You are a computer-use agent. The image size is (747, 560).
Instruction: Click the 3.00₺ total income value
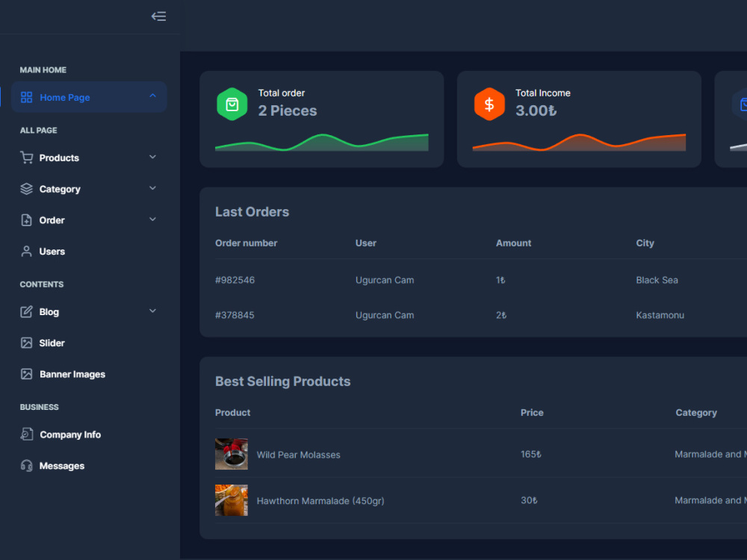(x=536, y=111)
